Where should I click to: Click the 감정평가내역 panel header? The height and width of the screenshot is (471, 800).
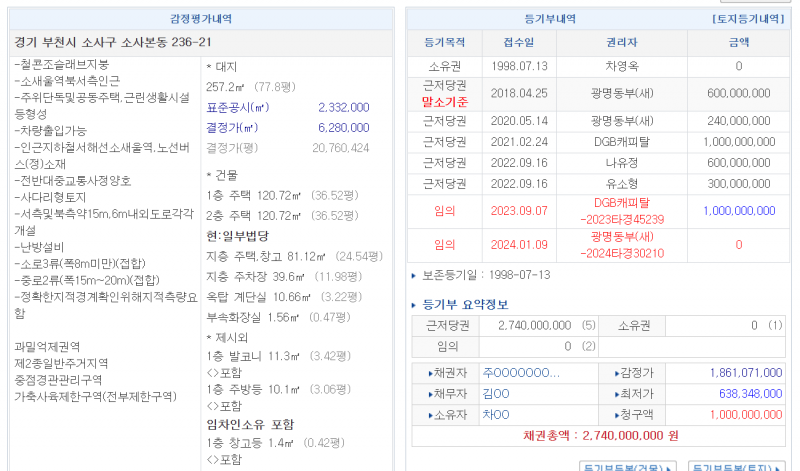point(200,19)
